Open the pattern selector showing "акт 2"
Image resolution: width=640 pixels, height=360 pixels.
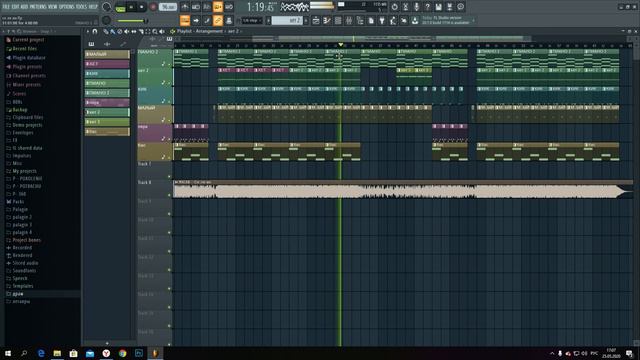click(x=287, y=20)
